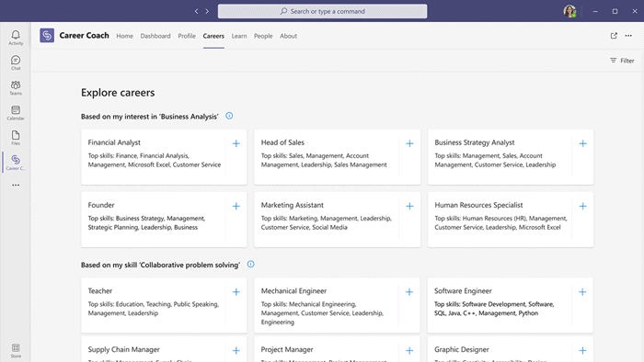Go back with the left arrow
Viewport: 644px width, 362px height.
196,11
